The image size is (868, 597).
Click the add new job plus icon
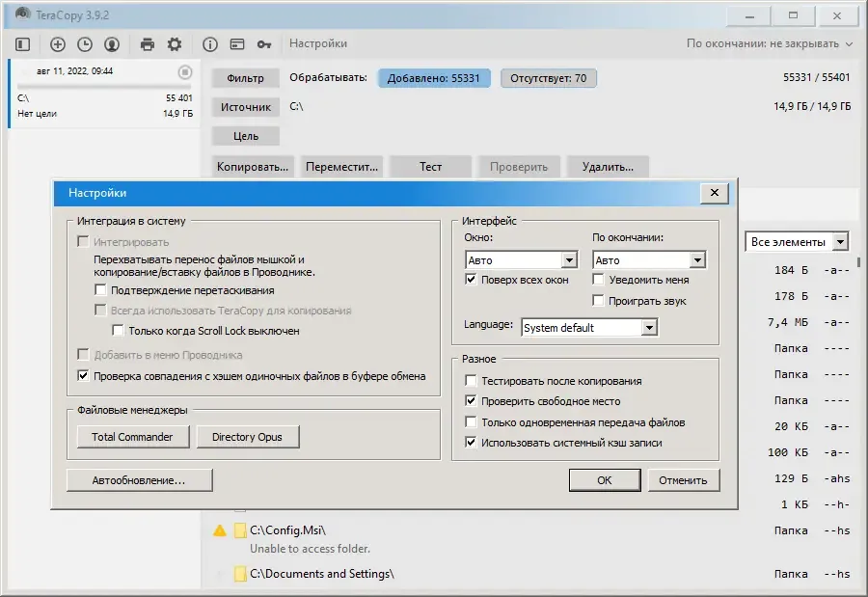pyautogui.click(x=58, y=44)
